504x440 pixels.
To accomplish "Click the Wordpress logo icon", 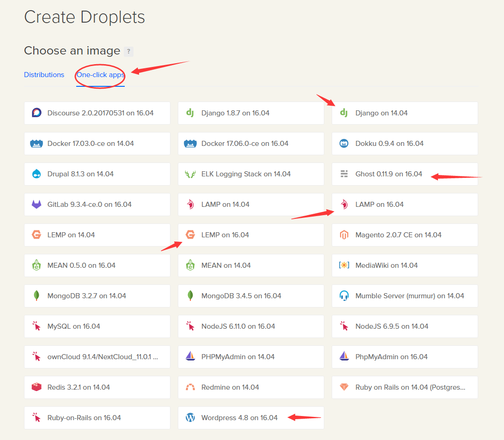I will coord(190,417).
